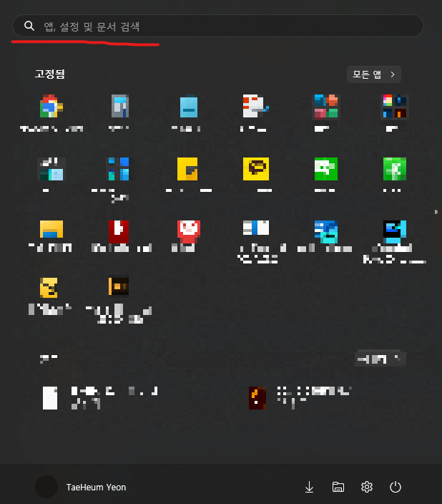The image size is (442, 504).
Task: Open the yellow sticky-note icon with dark corner
Action: point(187,169)
